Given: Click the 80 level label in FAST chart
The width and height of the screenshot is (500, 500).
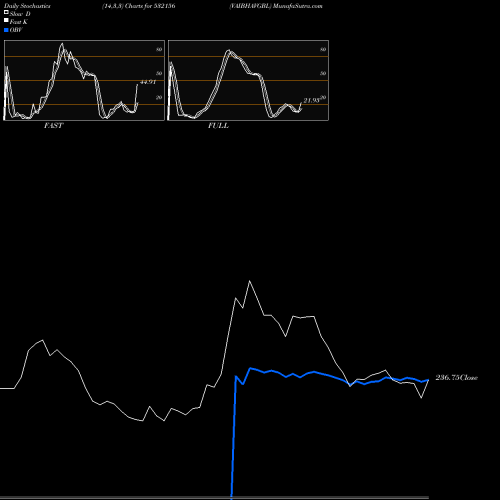Looking at the screenshot, I should tap(159, 49).
